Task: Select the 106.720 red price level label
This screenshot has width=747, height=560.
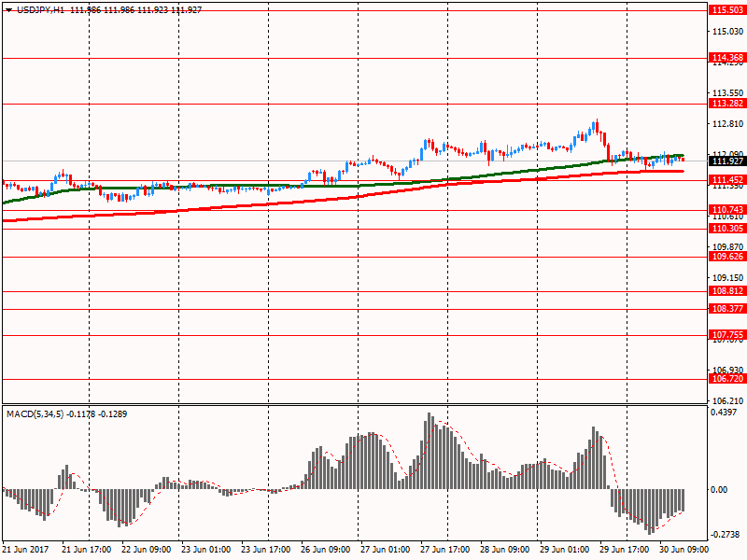Action: pos(727,379)
